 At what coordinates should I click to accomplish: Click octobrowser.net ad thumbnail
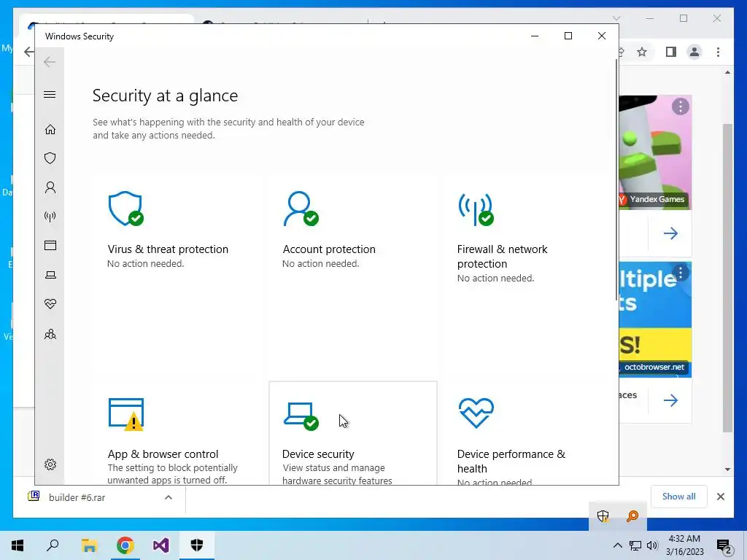(x=655, y=319)
